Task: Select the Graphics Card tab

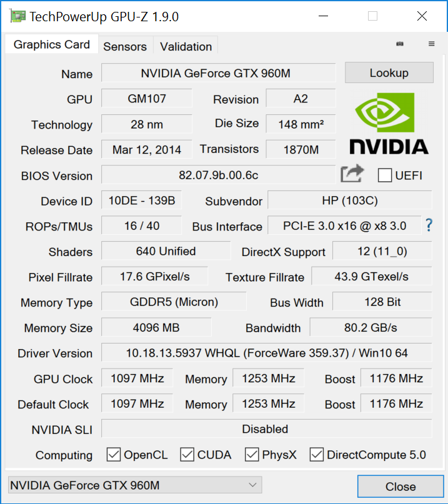Action: click(52, 44)
